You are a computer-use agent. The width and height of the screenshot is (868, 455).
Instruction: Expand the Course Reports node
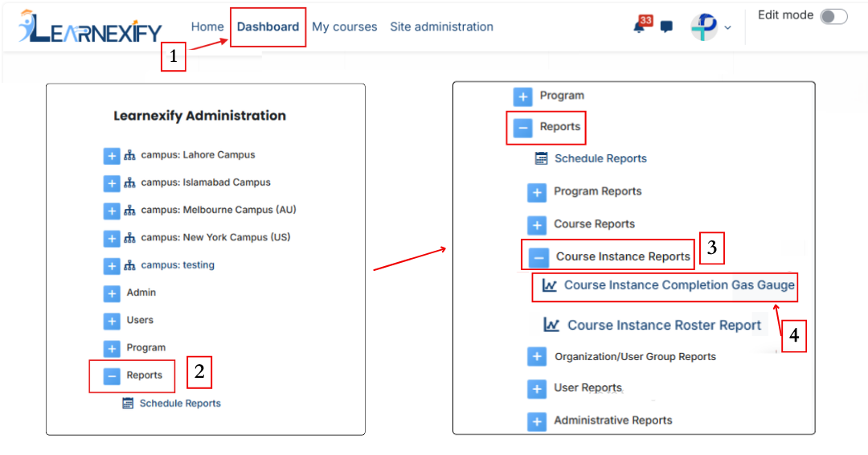coord(536,225)
